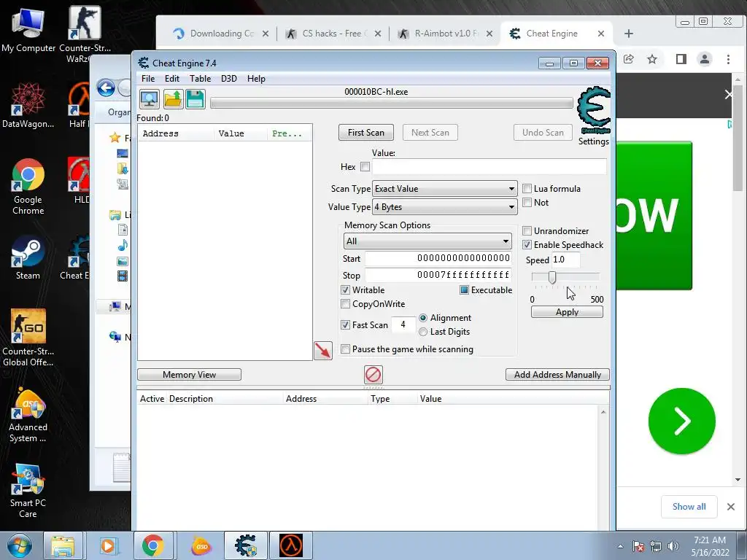Open File menu in Cheat Engine
Viewport: 747px width, 560px height.
[x=148, y=79]
